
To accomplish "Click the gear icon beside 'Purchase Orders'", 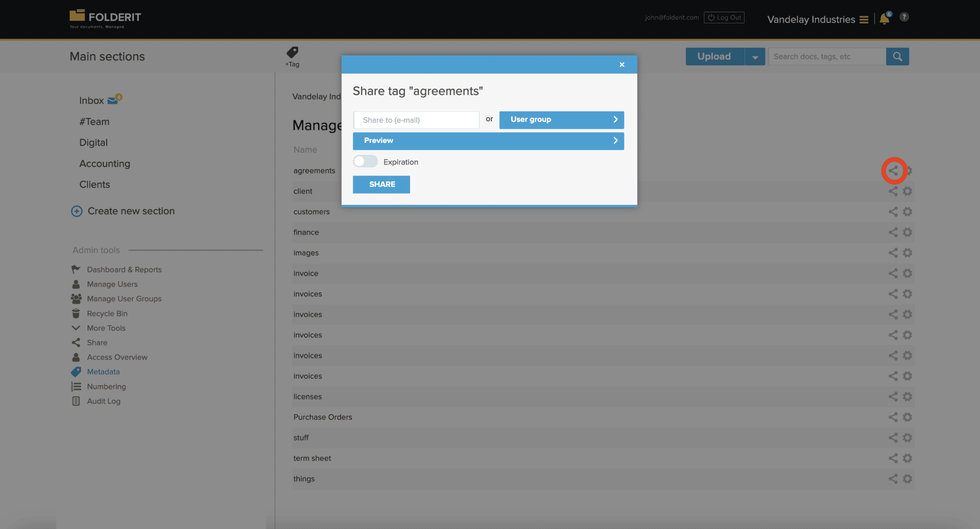I will [908, 417].
